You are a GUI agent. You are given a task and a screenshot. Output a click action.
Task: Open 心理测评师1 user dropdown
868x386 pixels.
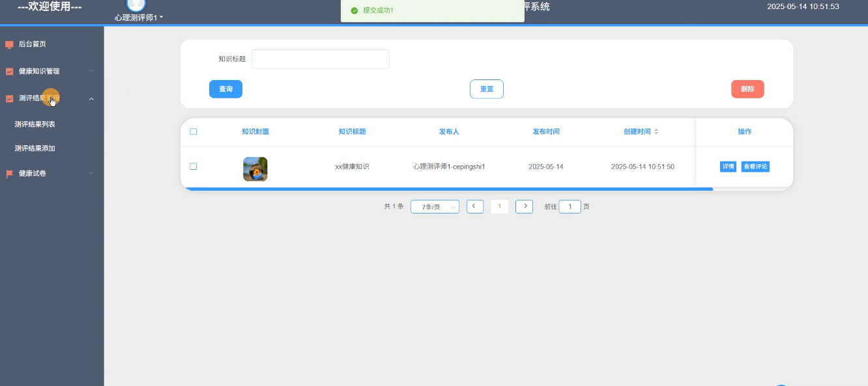(x=139, y=18)
